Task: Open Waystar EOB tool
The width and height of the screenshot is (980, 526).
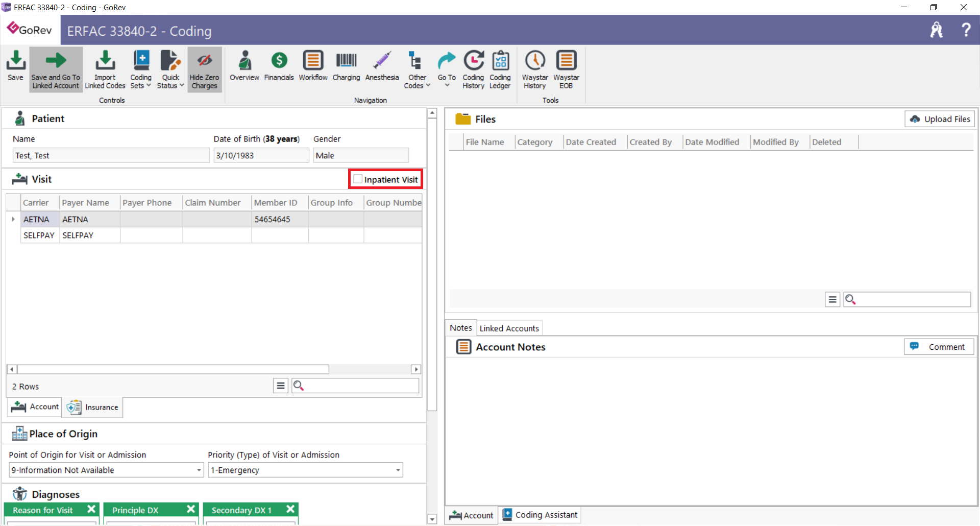Action: [566, 69]
